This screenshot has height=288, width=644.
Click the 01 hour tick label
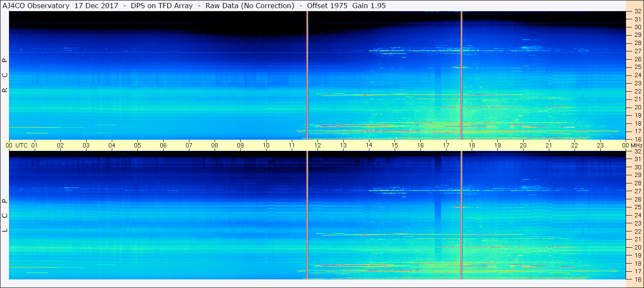[35, 145]
